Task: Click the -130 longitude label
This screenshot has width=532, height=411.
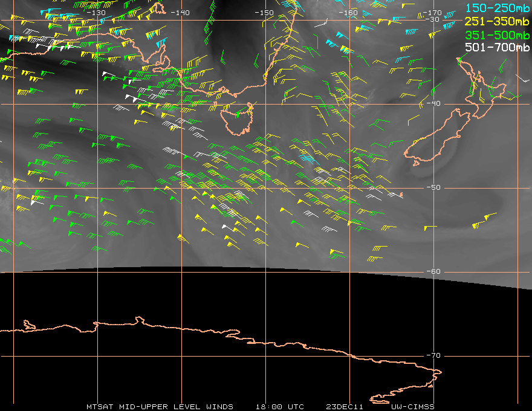Action: [96, 13]
